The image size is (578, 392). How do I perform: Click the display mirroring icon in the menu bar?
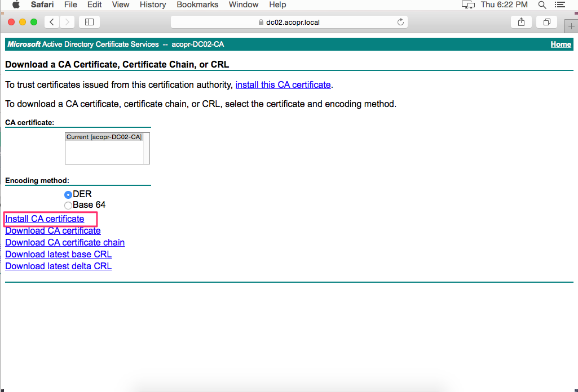tap(468, 5)
